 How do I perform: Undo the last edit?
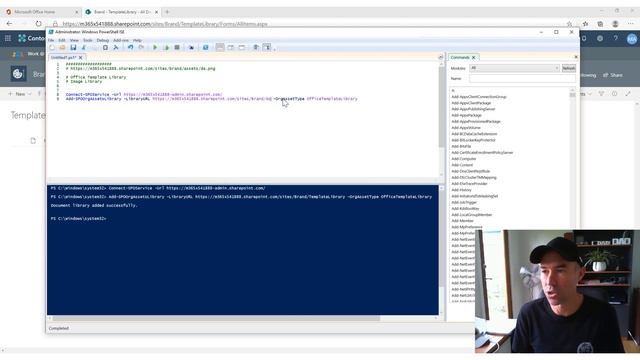tap(130, 48)
